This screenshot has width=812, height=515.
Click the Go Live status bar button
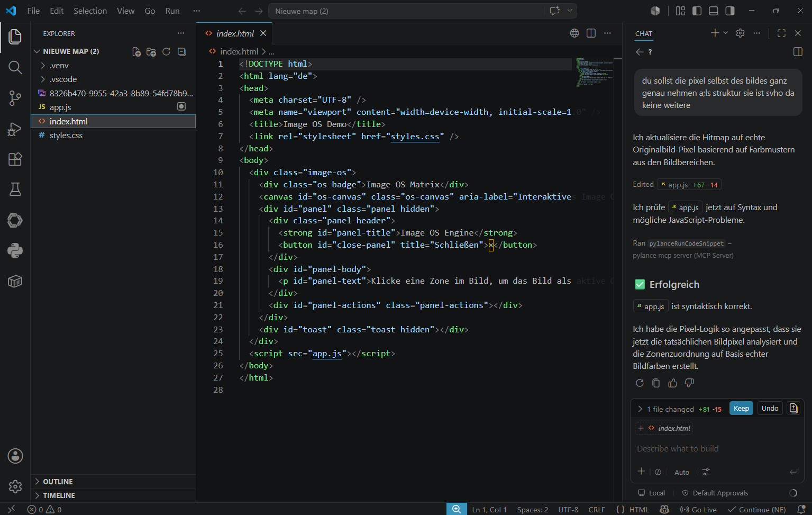tap(698, 509)
